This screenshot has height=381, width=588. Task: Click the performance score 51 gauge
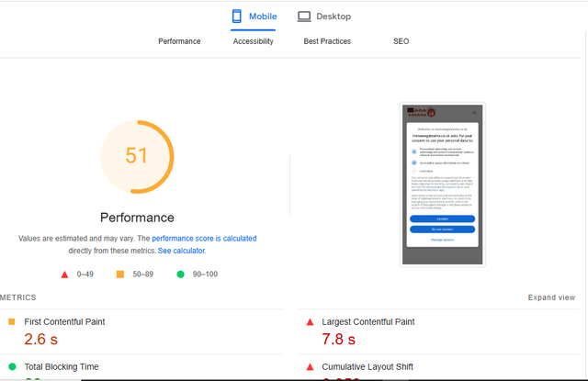click(x=137, y=157)
